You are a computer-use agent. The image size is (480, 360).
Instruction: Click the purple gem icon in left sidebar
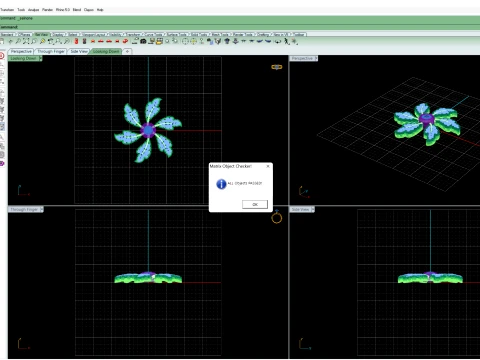pos(2,164)
